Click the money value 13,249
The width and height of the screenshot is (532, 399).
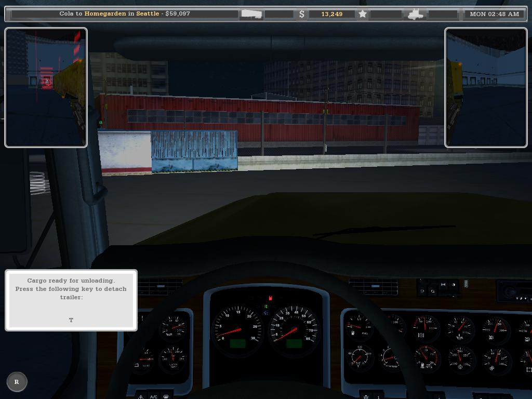(x=332, y=14)
